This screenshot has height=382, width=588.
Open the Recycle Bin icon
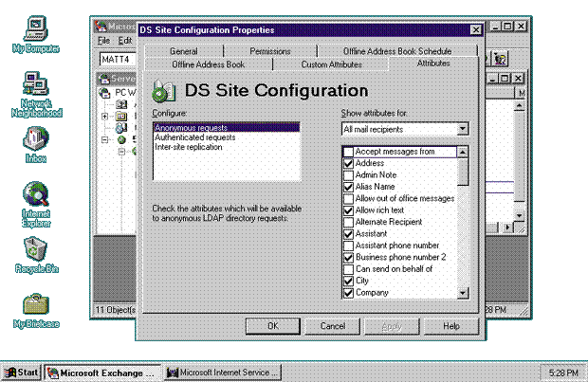click(36, 255)
